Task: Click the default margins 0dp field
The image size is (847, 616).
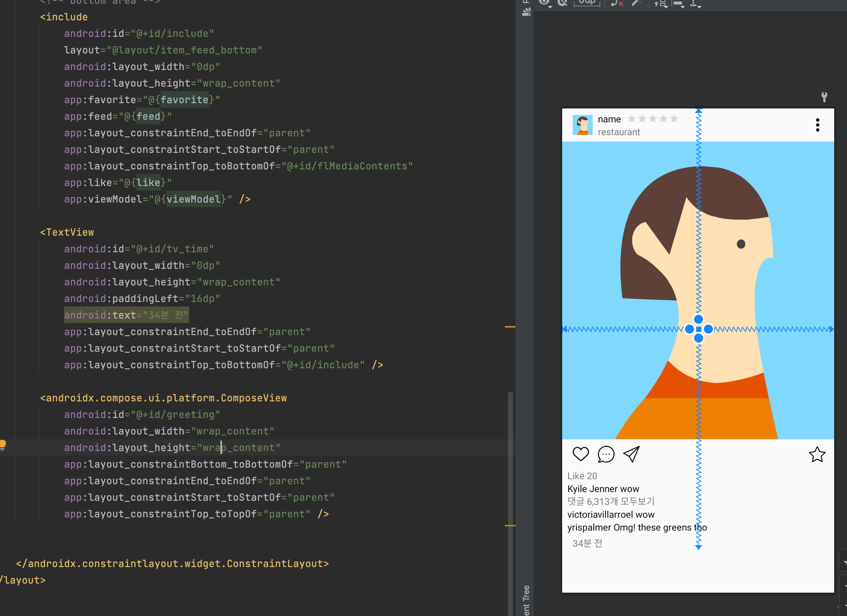Action: click(587, 3)
